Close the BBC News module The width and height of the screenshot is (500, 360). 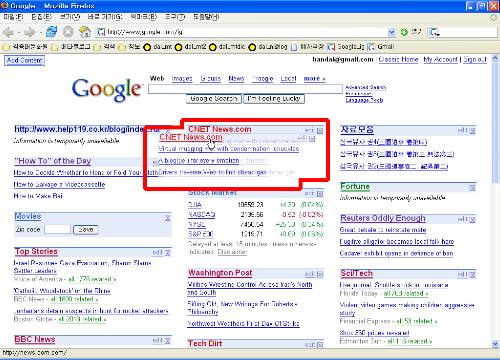pos(168,341)
